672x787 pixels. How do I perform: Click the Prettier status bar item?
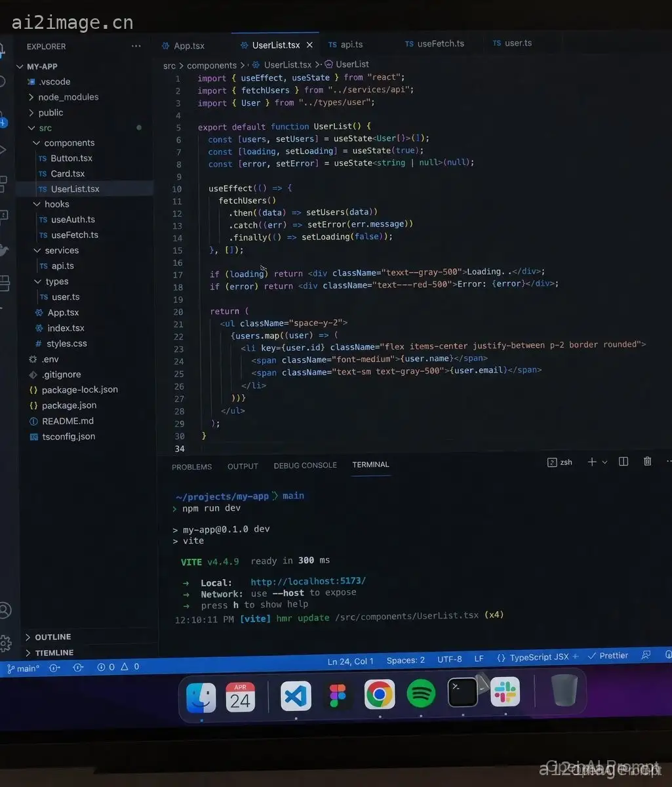(x=608, y=655)
